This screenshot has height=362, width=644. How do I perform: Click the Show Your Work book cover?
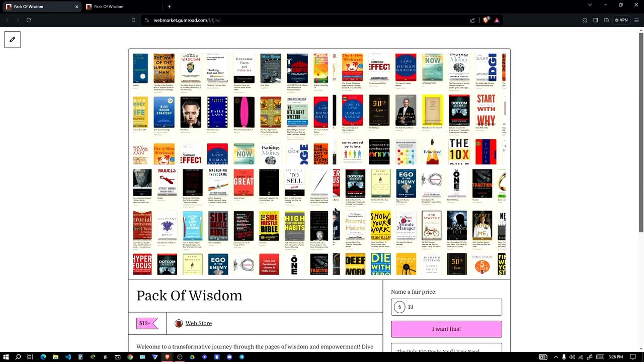pyautogui.click(x=380, y=226)
